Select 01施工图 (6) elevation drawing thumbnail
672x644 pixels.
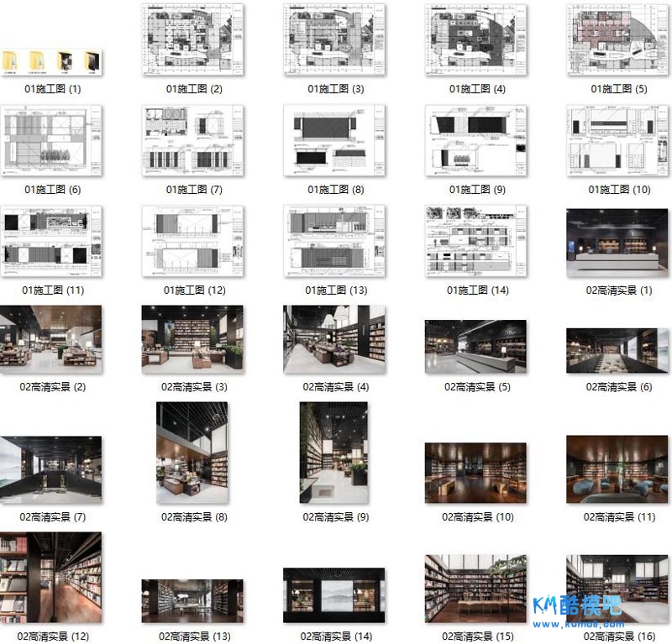click(x=52, y=140)
